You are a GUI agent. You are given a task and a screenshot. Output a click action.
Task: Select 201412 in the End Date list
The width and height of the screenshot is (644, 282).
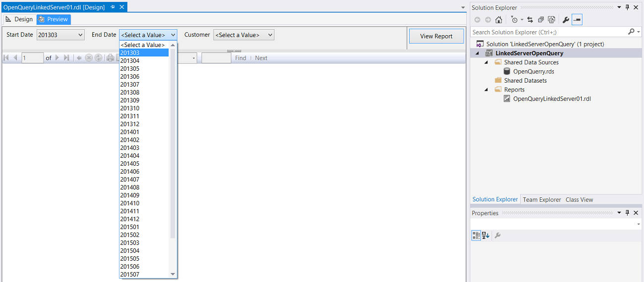[144, 219]
